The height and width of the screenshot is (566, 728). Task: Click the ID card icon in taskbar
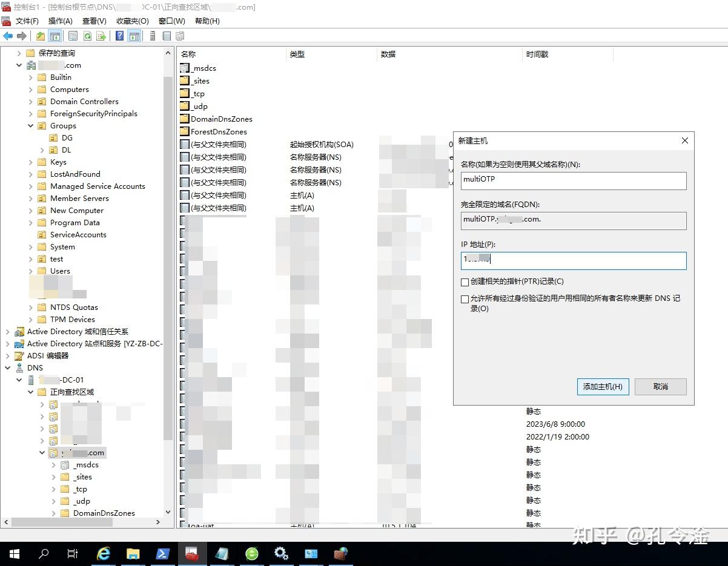tap(311, 553)
